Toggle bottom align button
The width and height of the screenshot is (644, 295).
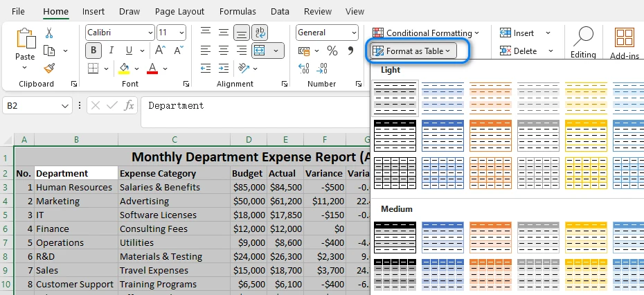point(242,33)
